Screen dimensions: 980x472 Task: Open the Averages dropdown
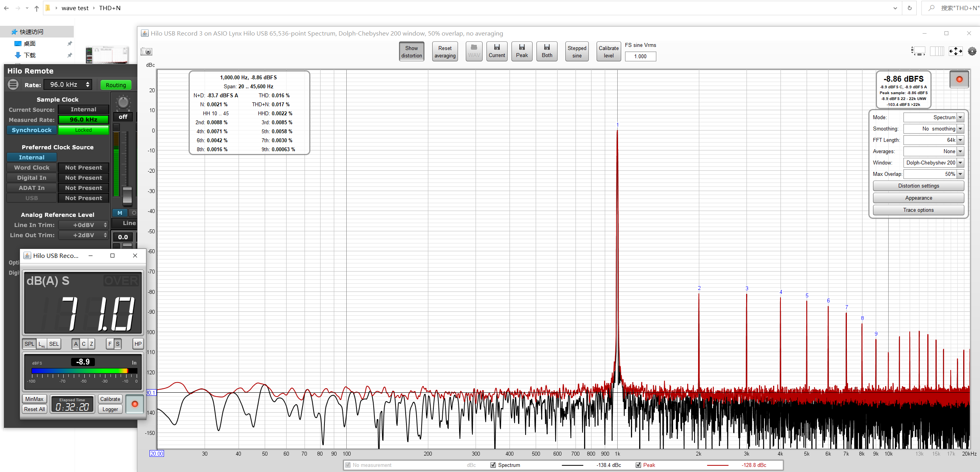tap(934, 151)
